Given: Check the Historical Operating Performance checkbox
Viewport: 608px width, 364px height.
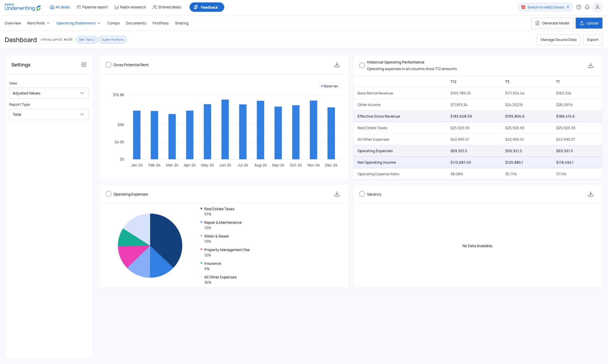Looking at the screenshot, I should 362,65.
